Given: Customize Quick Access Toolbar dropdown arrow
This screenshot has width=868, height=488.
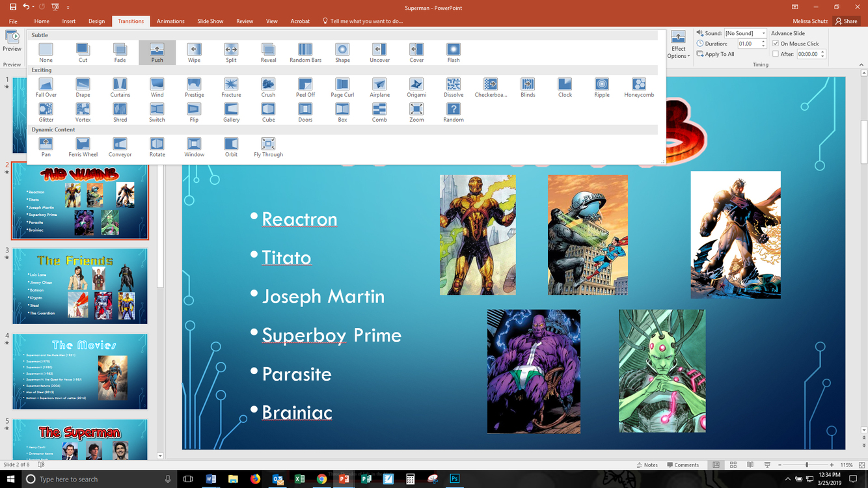Looking at the screenshot, I should (69, 7).
